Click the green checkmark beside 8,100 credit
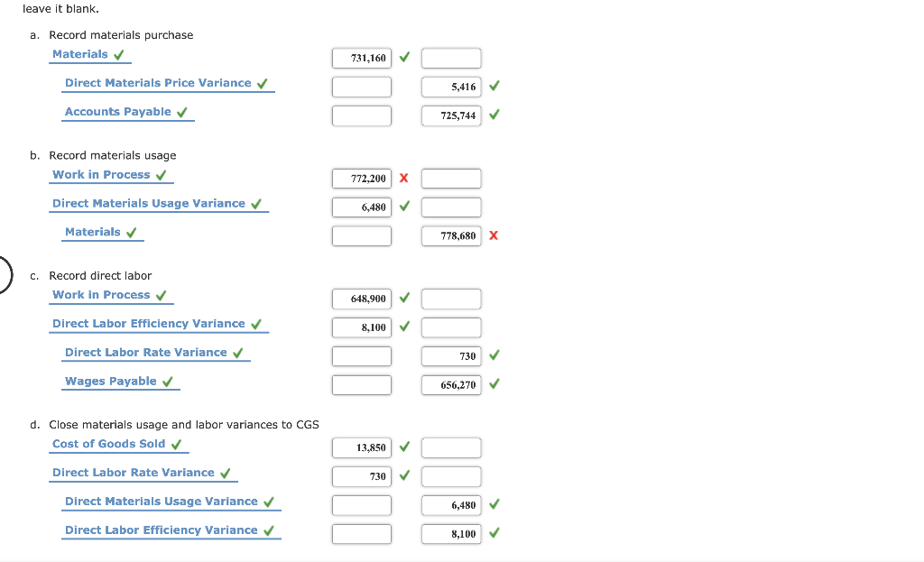 coord(494,533)
